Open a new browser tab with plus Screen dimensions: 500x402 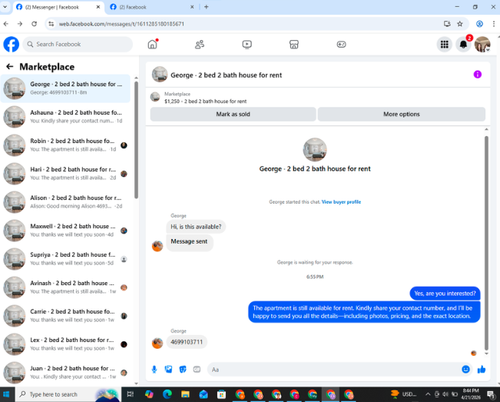click(x=206, y=7)
